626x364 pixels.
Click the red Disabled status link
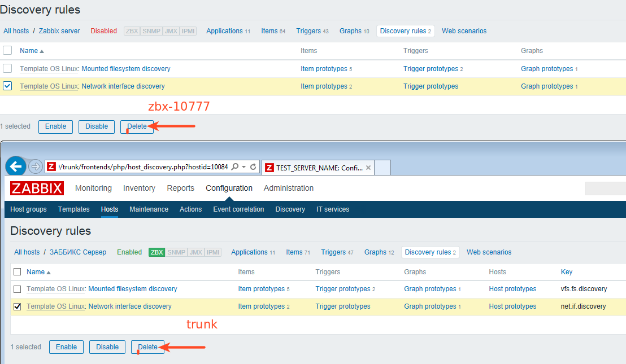(104, 31)
